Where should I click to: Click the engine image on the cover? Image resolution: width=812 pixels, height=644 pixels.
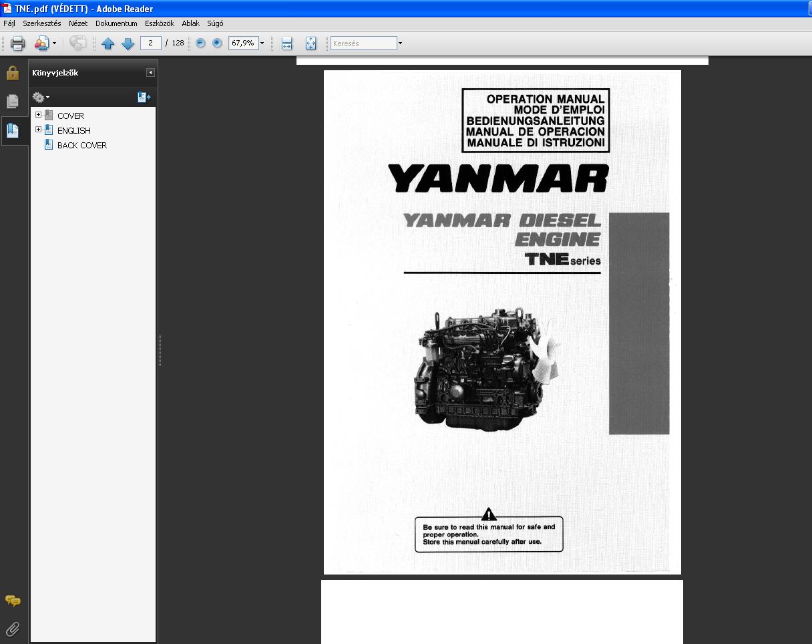[486, 369]
